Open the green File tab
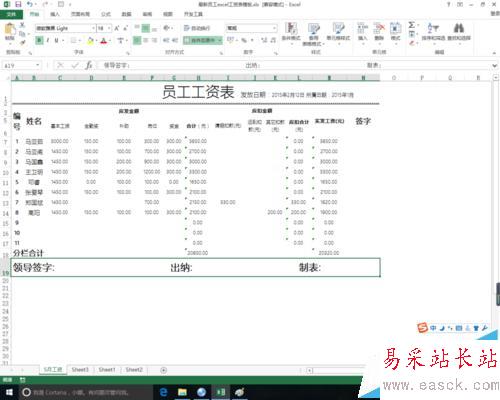The height and width of the screenshot is (400, 500). 11,14
